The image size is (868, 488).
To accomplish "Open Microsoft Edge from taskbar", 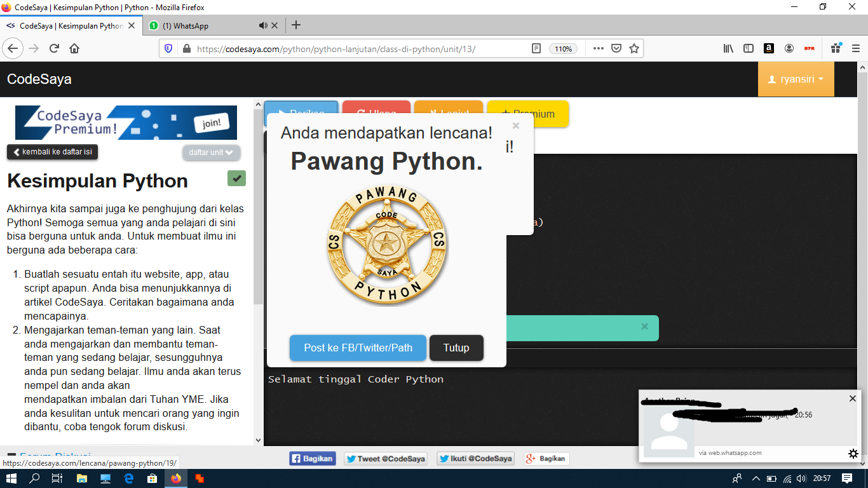I will 128,478.
